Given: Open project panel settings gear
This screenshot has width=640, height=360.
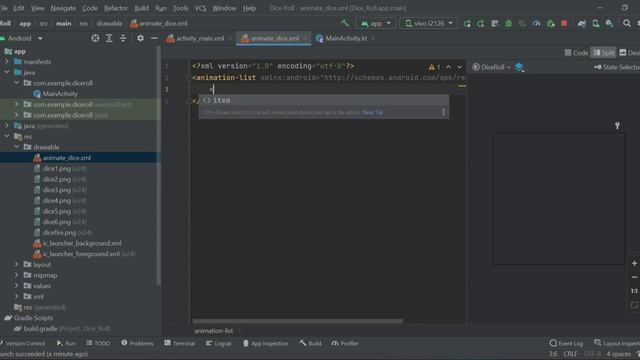Looking at the screenshot, I should 140,38.
